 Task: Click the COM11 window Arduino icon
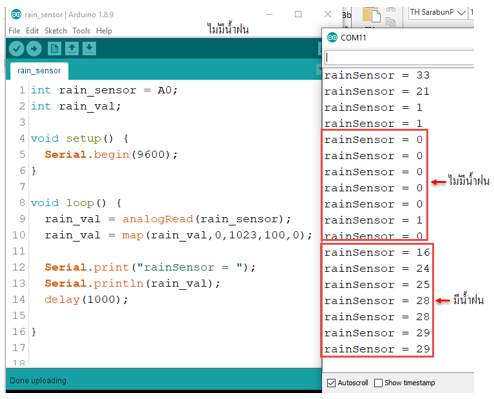[332, 37]
